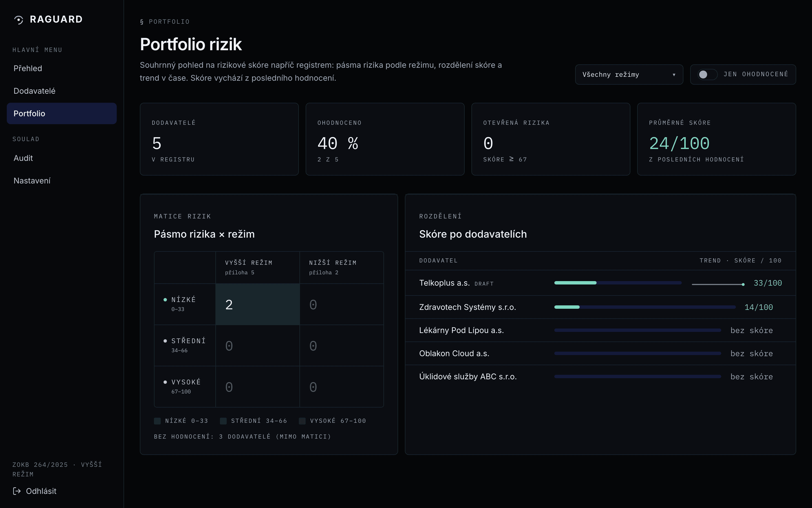Select the Portfolio menu item
The image size is (812, 508).
[62, 113]
